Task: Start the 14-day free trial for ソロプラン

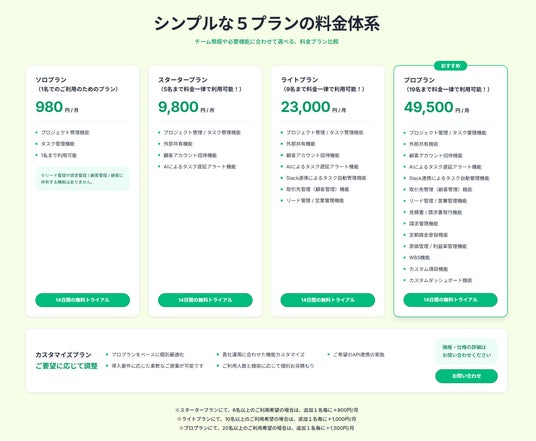Action: 82,300
